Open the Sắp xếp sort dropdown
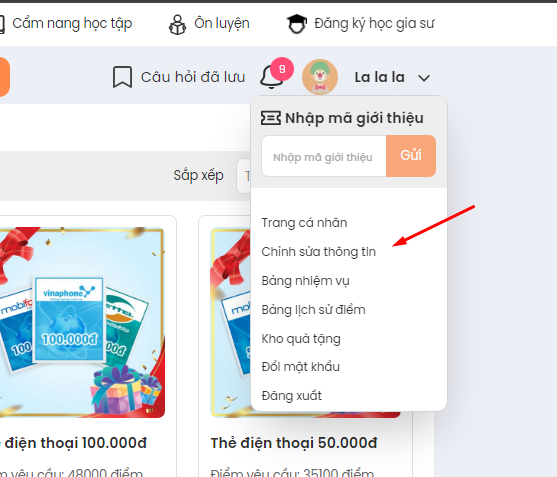 244,176
